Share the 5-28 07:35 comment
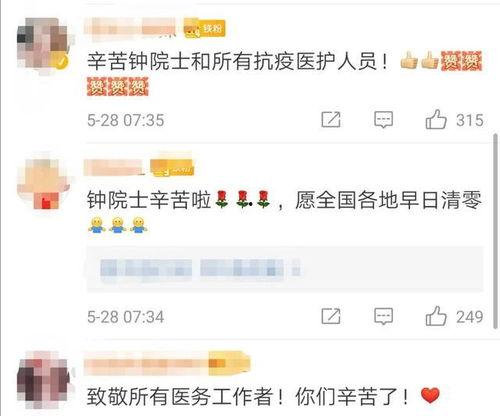Screen dimensions: 500x416 click(331, 119)
